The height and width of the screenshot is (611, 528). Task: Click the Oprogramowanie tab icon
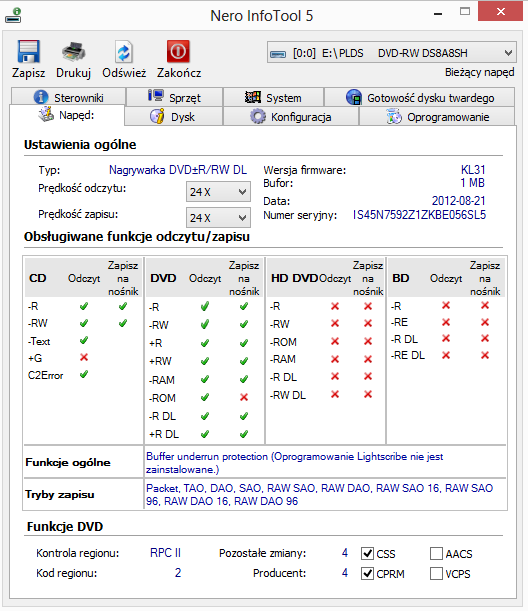394,117
